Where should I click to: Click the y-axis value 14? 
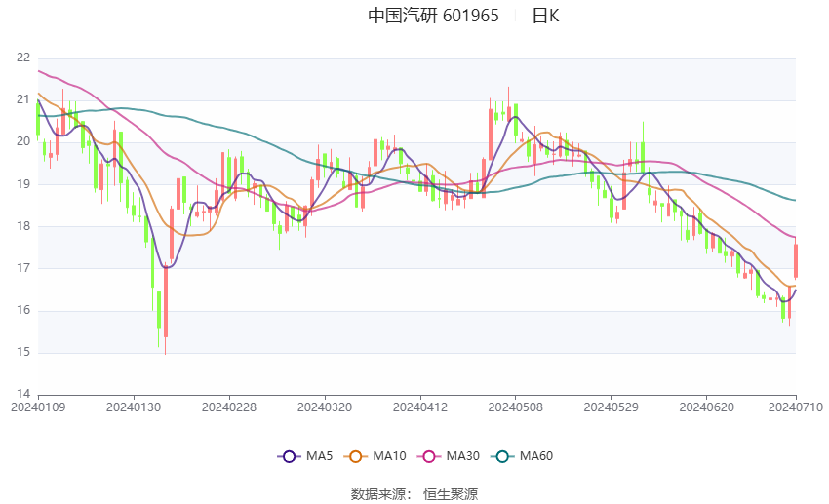click(23, 394)
